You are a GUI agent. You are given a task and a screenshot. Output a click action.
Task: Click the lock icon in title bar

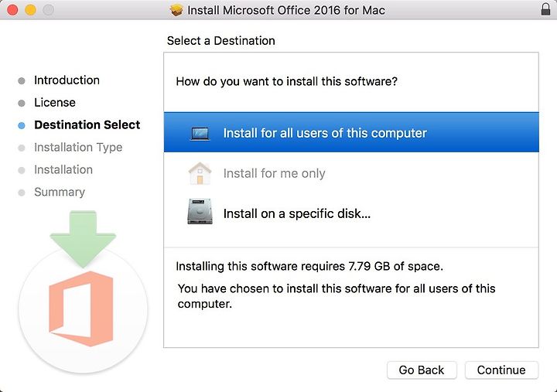545,9
